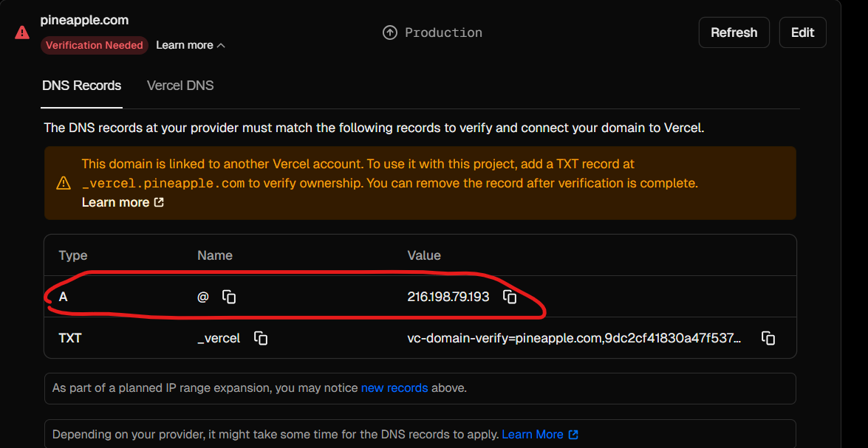
Task: Copy the A record IP value
Action: click(510, 297)
